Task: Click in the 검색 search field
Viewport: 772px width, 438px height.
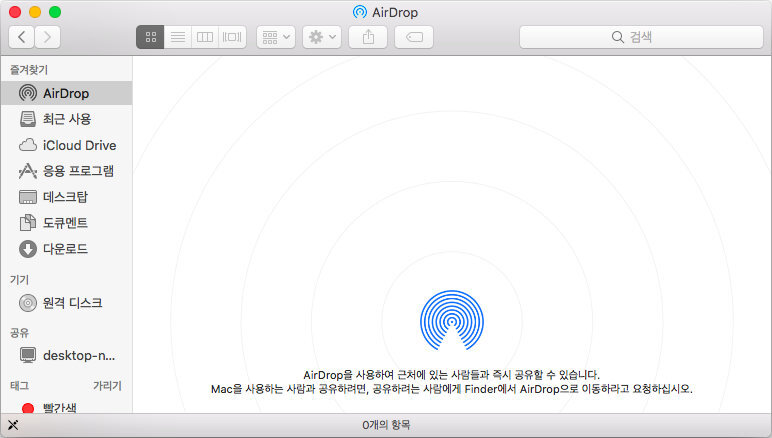Action: coord(641,37)
